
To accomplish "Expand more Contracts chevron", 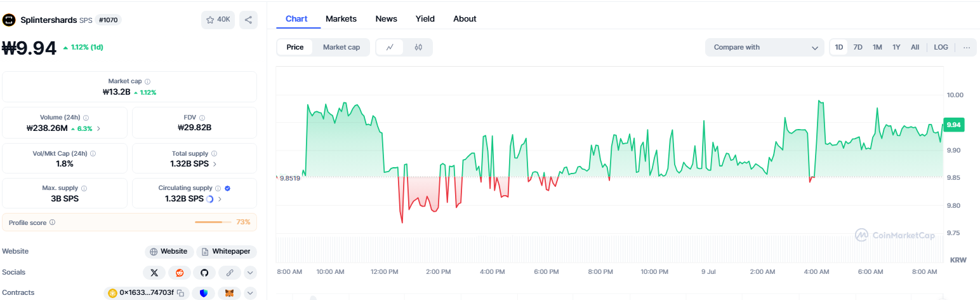I will pos(250,293).
